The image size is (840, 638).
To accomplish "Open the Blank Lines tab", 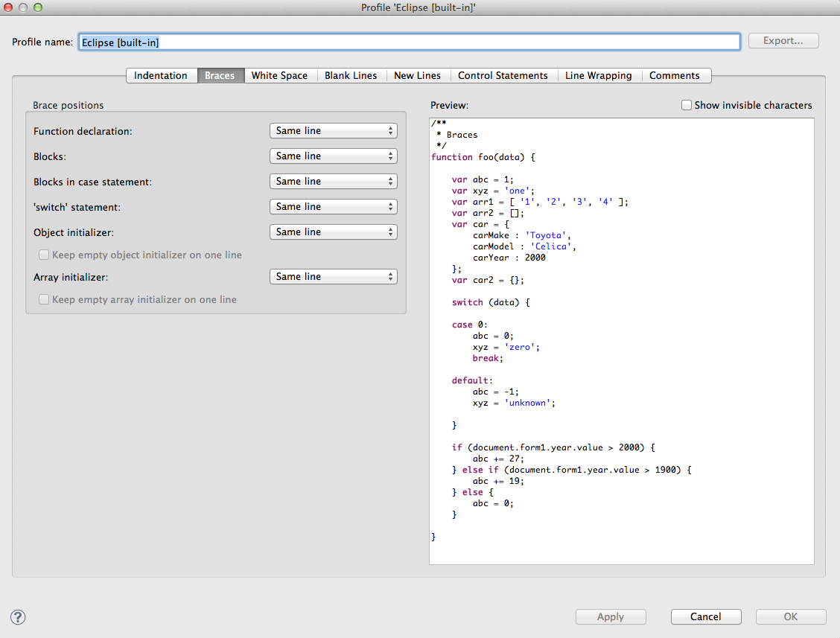I will [351, 76].
